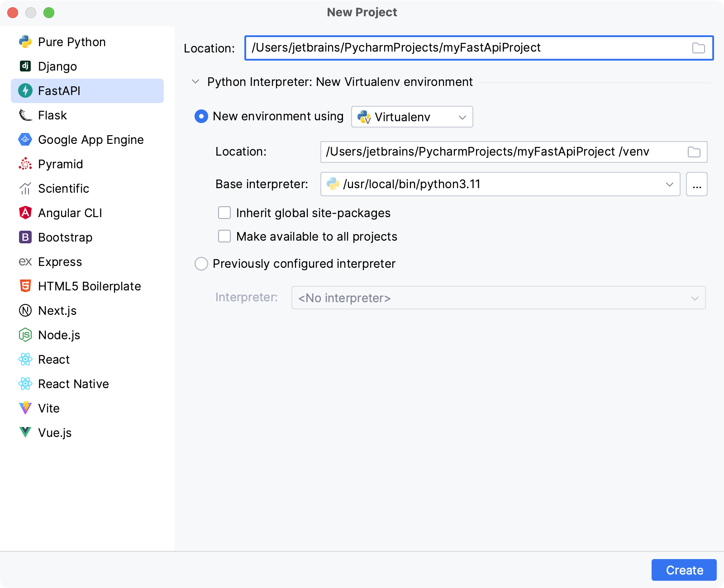Enable 'Inherit global site-packages' checkbox
The height and width of the screenshot is (588, 724).
[224, 213]
